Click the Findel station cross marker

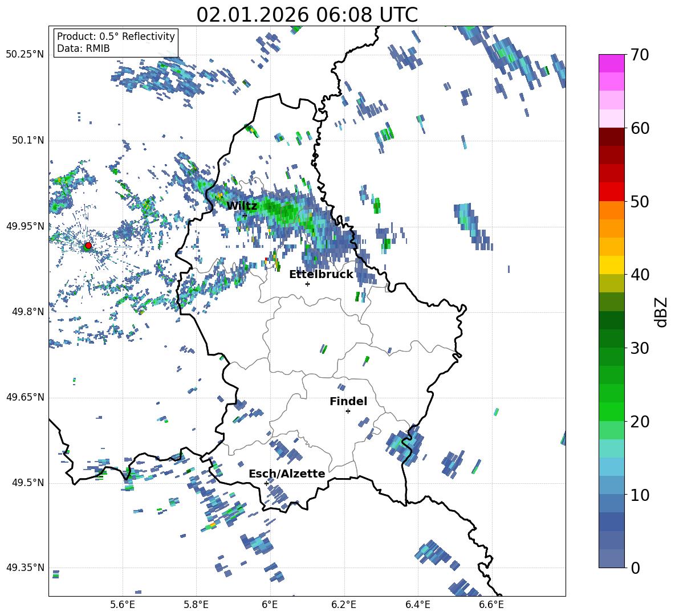348,411
